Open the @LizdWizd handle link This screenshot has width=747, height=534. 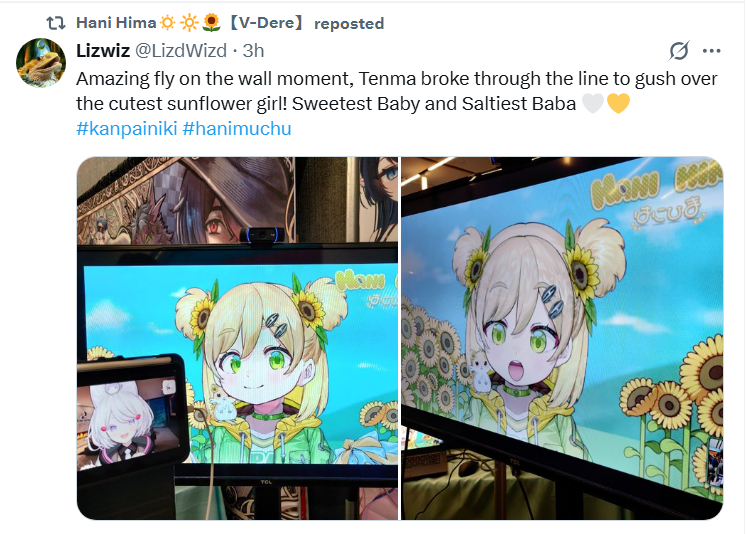pos(181,50)
